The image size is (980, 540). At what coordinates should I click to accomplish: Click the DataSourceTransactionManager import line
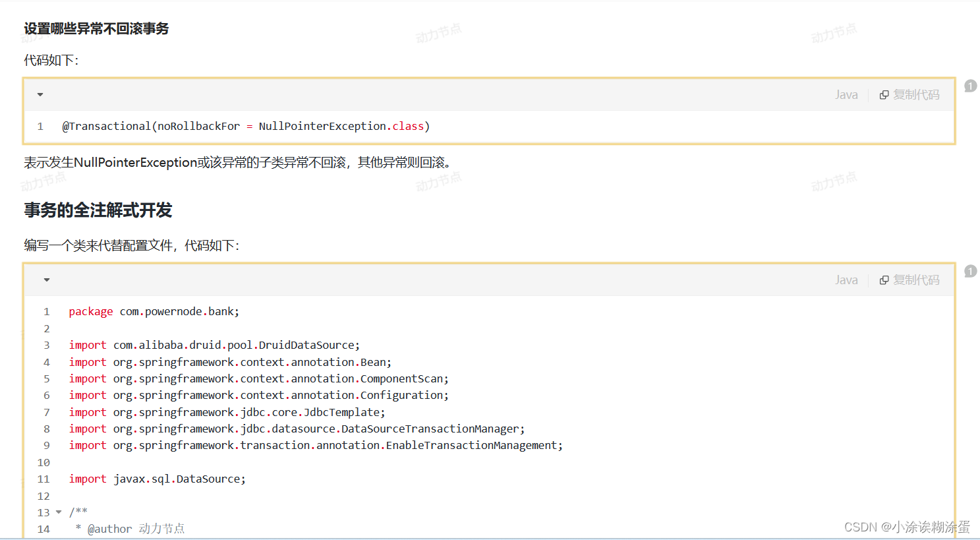click(297, 429)
